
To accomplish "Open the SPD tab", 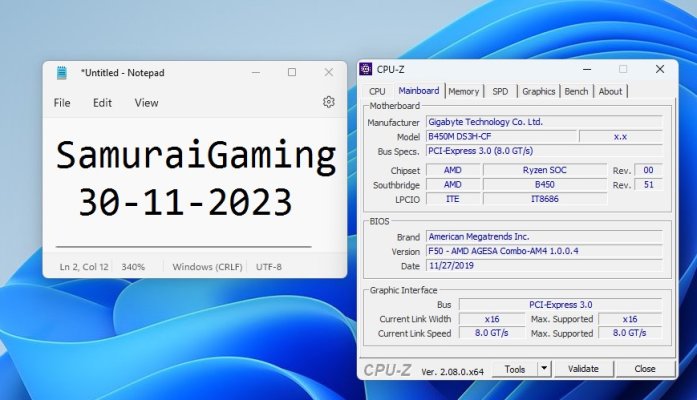I will coord(500,92).
